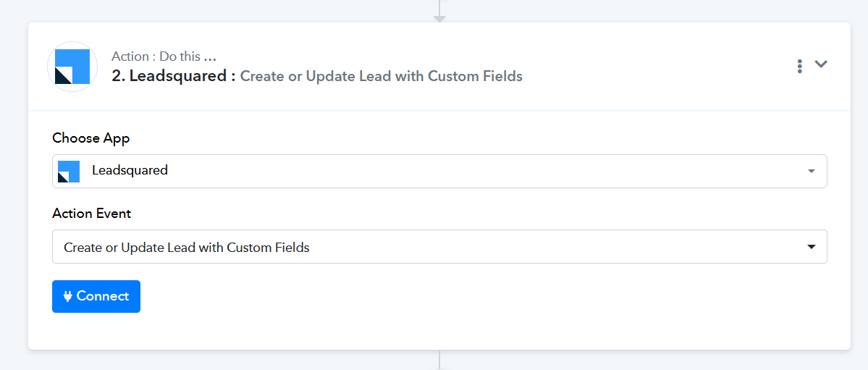Collapse the action step with the chevron
Screen dimensions: 868x370
coord(821,64)
